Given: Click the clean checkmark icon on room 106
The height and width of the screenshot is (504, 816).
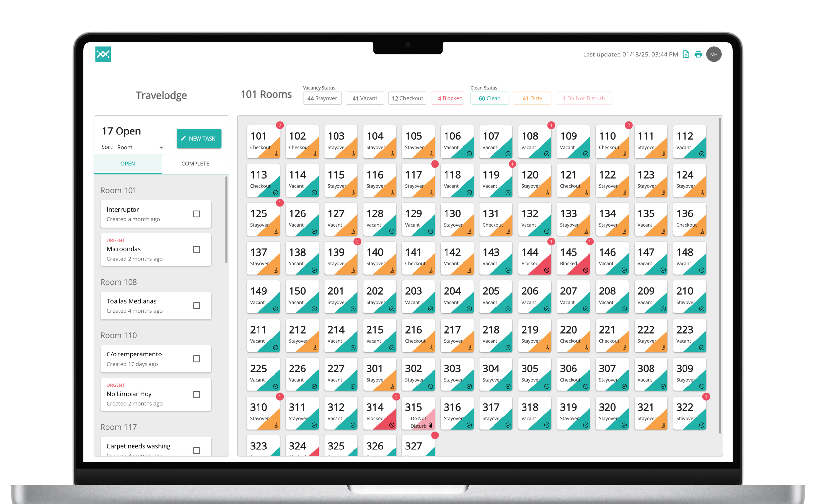Looking at the screenshot, I should (x=469, y=154).
